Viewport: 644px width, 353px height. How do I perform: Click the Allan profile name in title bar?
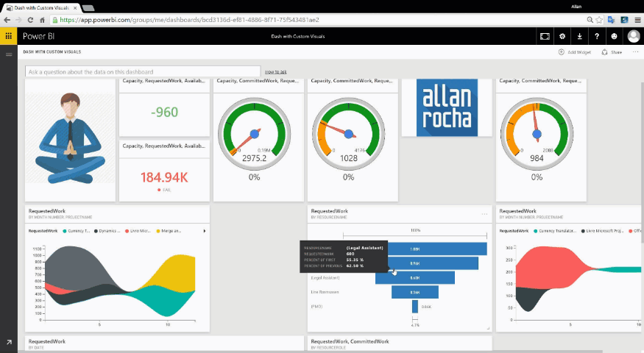pyautogui.click(x=576, y=7)
